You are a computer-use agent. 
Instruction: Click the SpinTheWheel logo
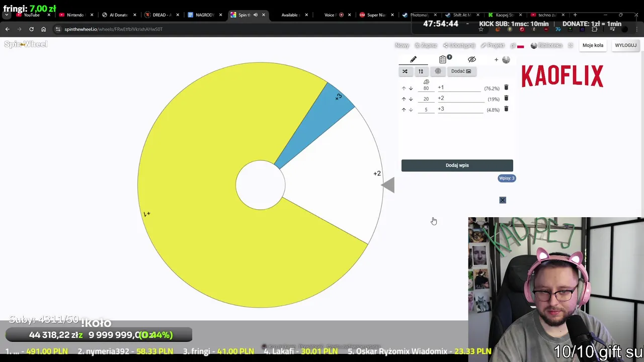[x=26, y=44]
